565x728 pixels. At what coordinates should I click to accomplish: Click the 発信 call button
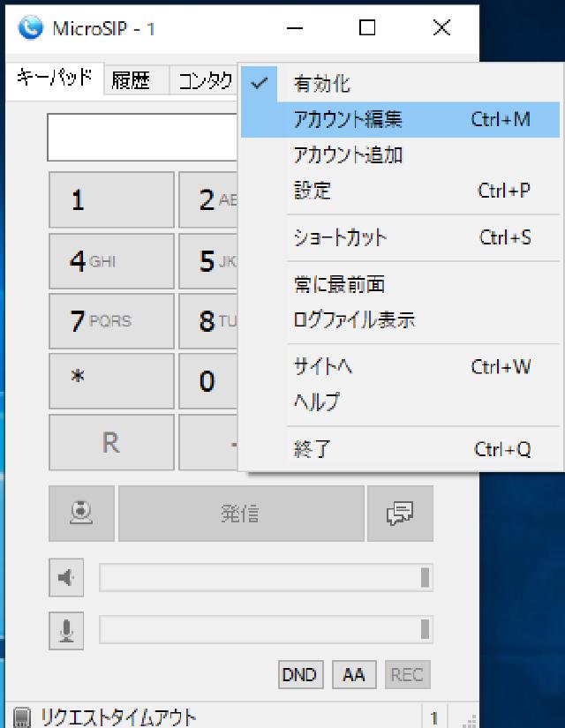click(x=241, y=514)
